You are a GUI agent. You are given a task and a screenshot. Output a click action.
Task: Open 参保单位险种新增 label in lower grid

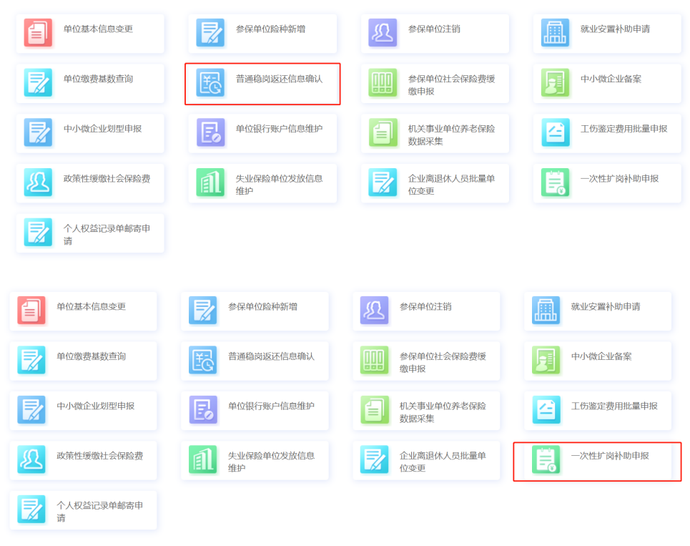tap(263, 307)
